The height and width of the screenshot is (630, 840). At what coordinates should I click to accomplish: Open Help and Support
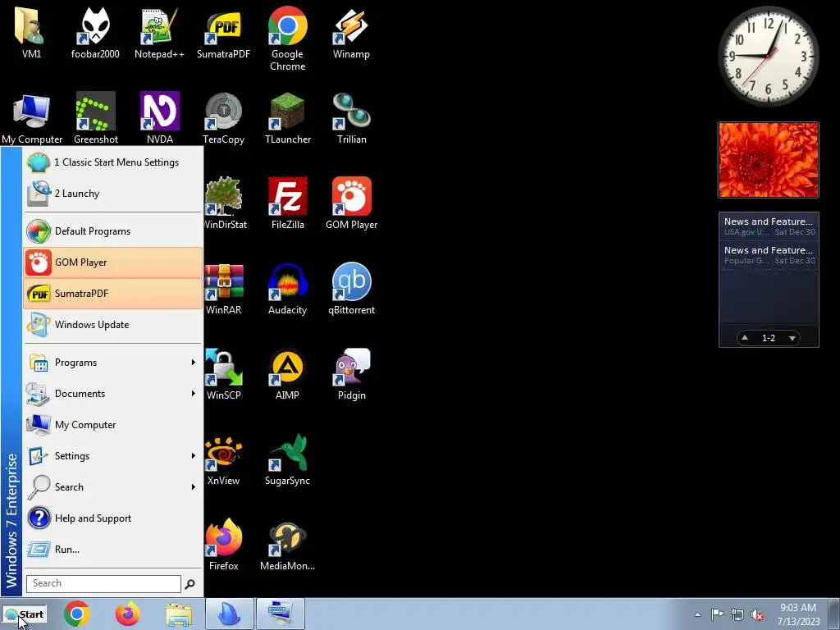point(113,518)
